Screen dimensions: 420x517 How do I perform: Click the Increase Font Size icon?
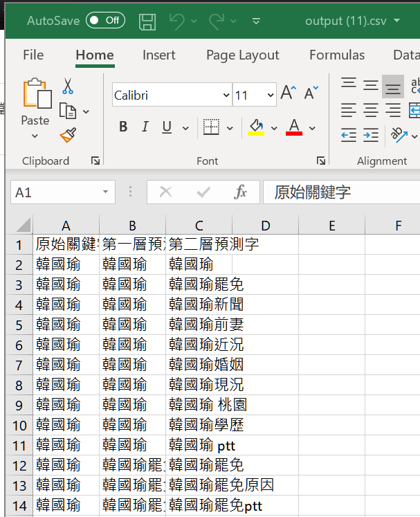tap(289, 92)
